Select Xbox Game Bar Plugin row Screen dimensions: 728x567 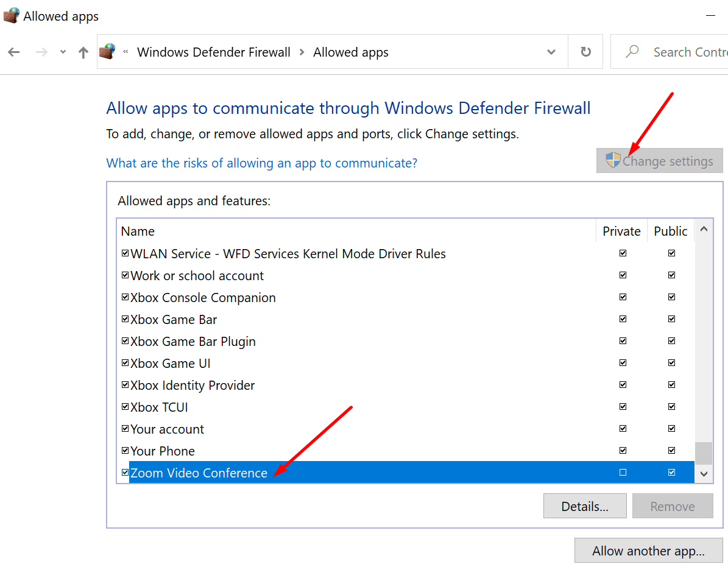tap(406, 341)
